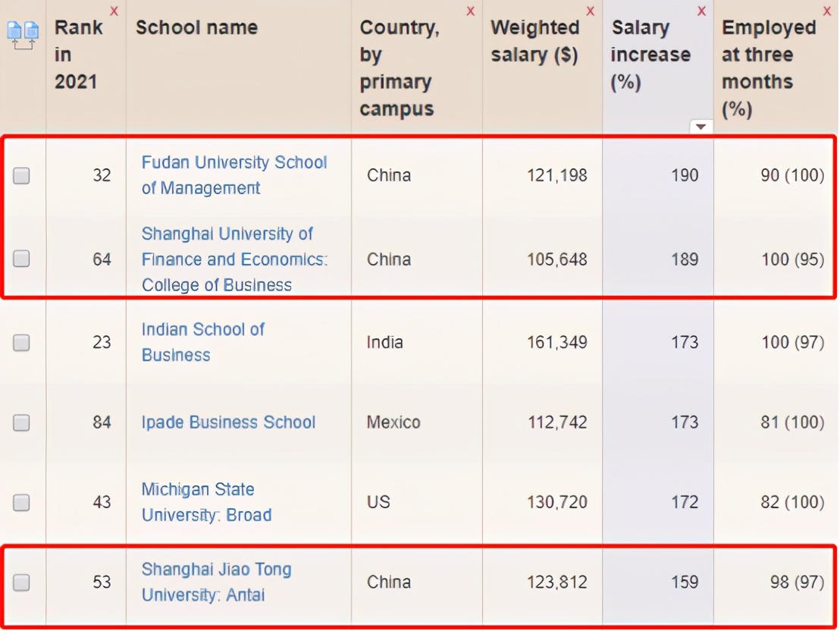The width and height of the screenshot is (840, 631).
Task: Select the Indian School of Business checkbox
Action: pyautogui.click(x=22, y=343)
